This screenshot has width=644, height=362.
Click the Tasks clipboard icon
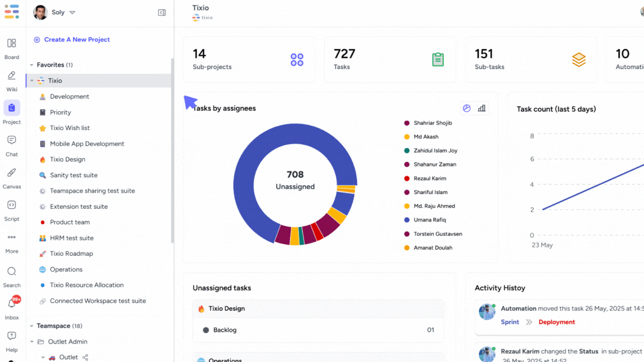tap(438, 60)
